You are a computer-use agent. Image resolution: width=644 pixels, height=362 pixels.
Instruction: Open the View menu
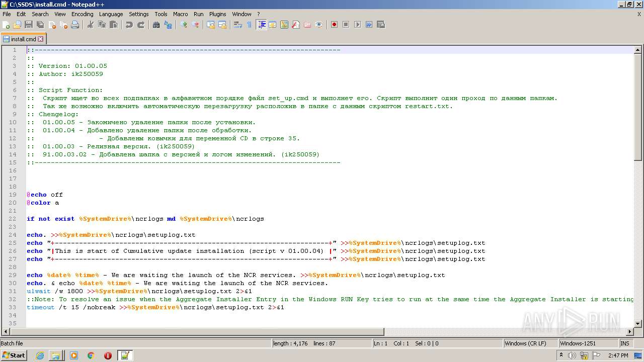[60, 14]
